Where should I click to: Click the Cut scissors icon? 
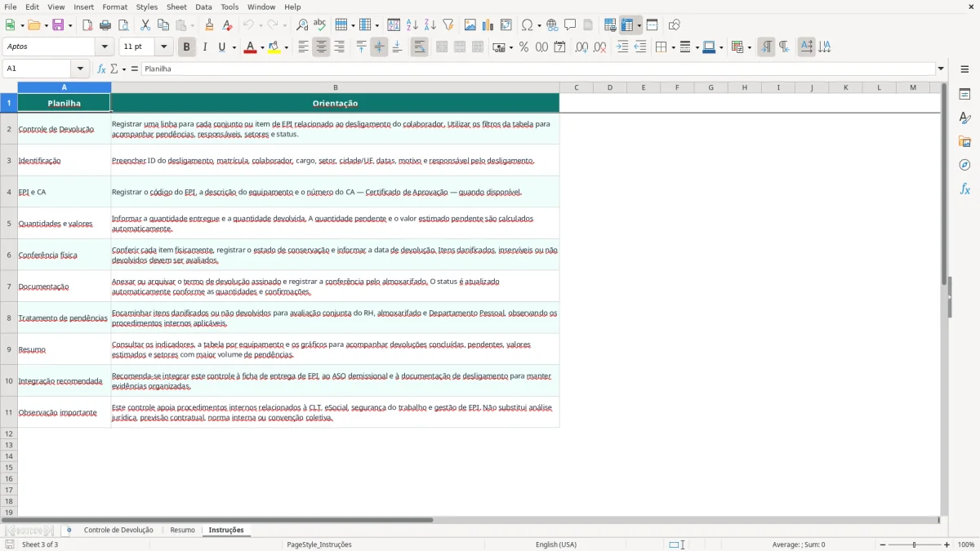[145, 25]
